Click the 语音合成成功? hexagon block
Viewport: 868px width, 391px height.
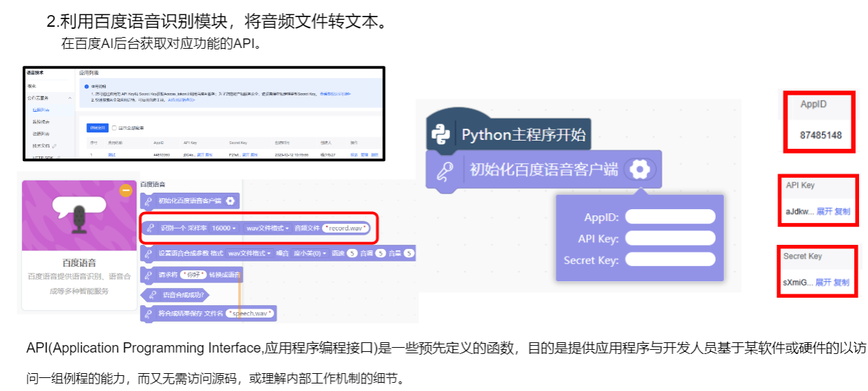pos(175,295)
